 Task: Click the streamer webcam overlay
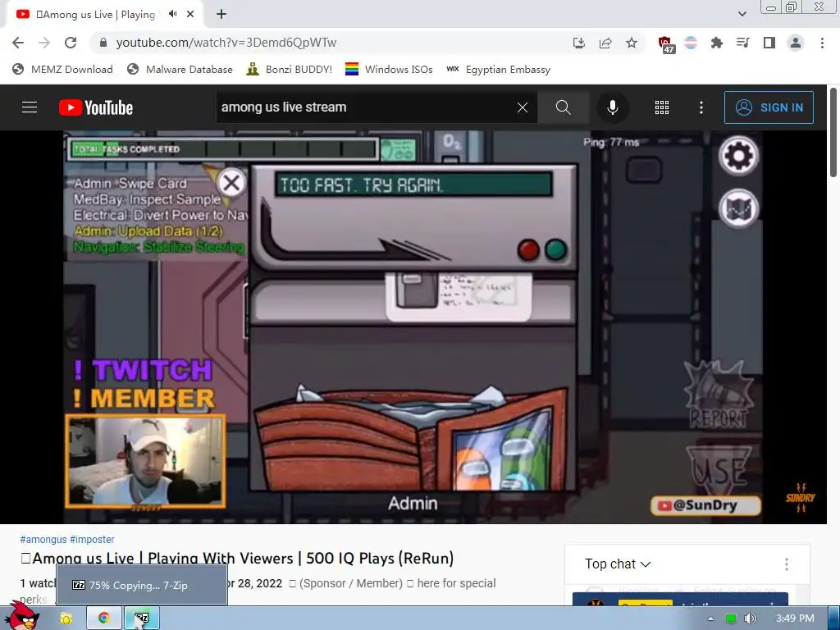(x=145, y=461)
